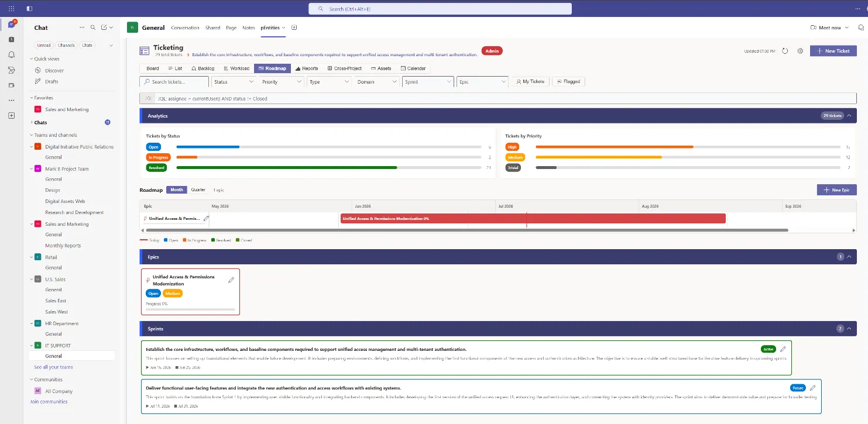Open the Type filter dropdown
Viewport: 868px width, 424px height.
(x=329, y=82)
